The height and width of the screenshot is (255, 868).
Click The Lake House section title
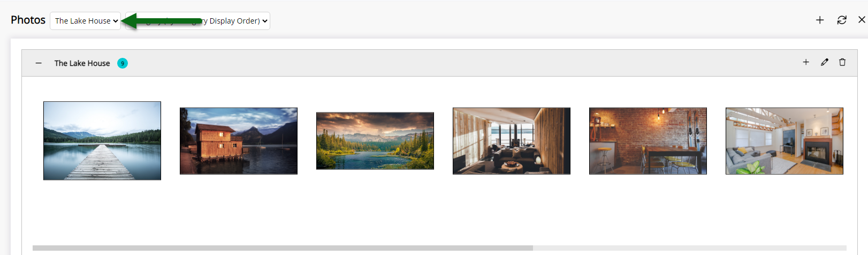tap(82, 63)
